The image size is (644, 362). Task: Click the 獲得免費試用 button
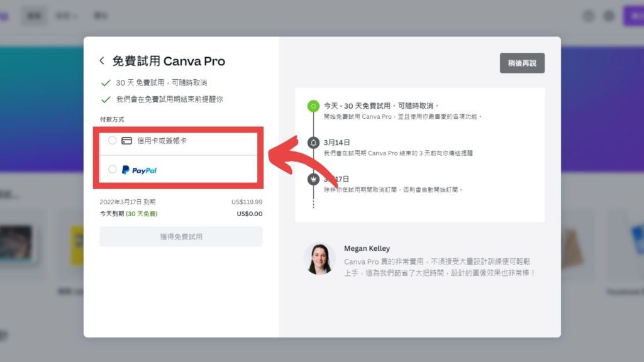pyautogui.click(x=181, y=236)
